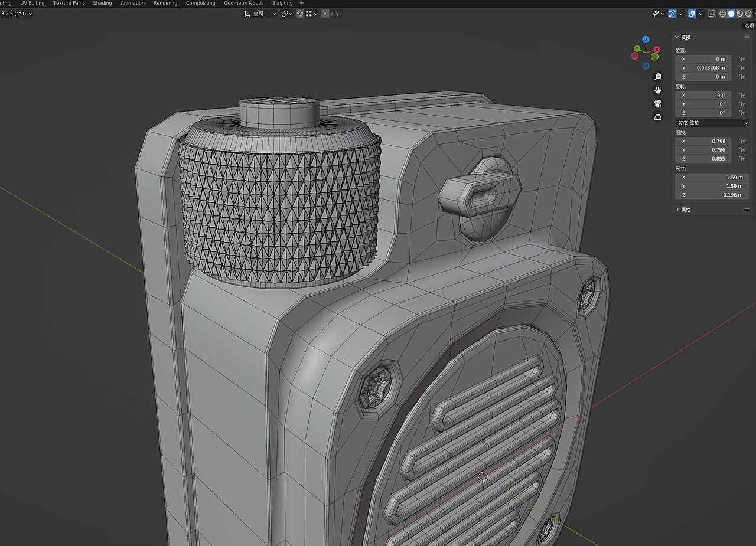756x546 pixels.
Task: Click scale X 0.796 field
Action: click(x=703, y=141)
